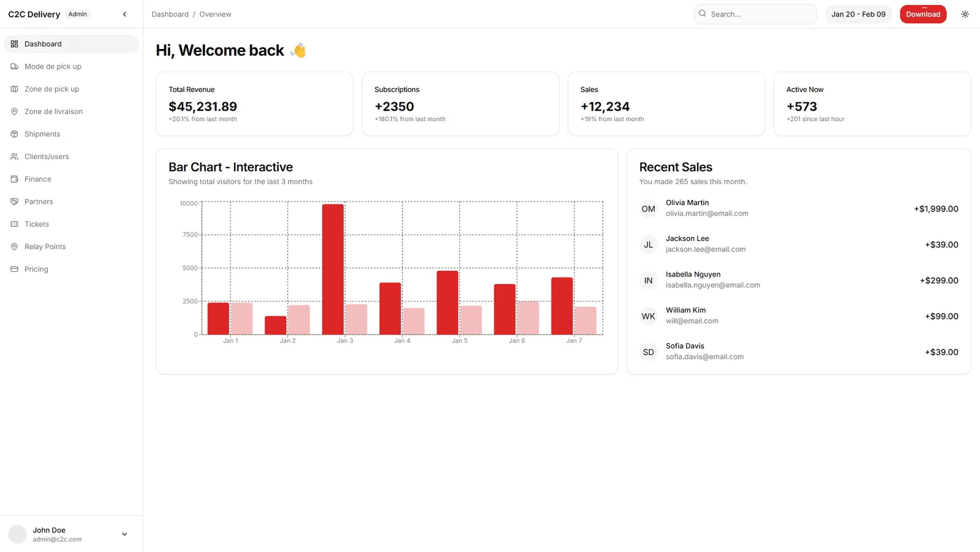Click the Active Now value +573
This screenshot has height=552, width=980.
802,106
